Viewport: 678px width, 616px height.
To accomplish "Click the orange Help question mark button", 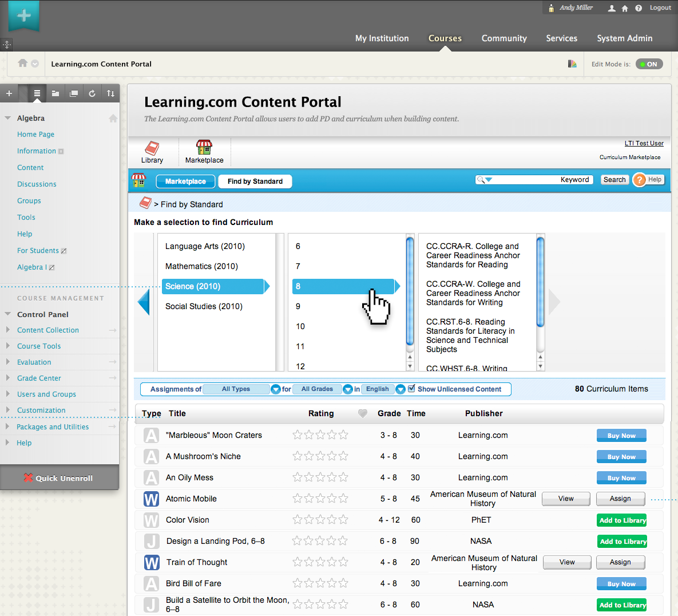I will pos(639,180).
